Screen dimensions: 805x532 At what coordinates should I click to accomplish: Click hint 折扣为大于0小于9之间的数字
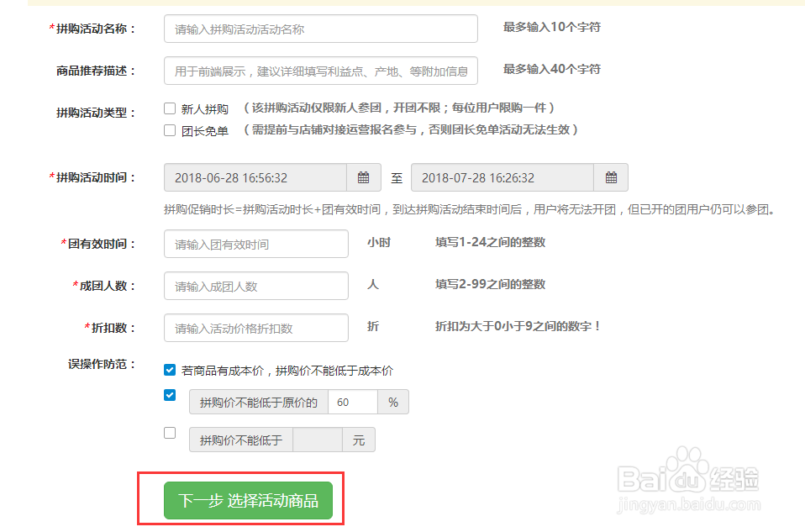tap(518, 326)
